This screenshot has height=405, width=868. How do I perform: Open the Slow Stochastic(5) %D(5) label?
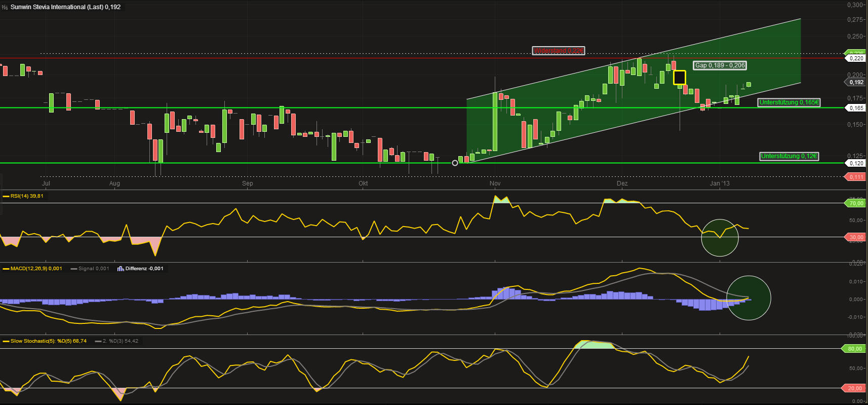49,341
